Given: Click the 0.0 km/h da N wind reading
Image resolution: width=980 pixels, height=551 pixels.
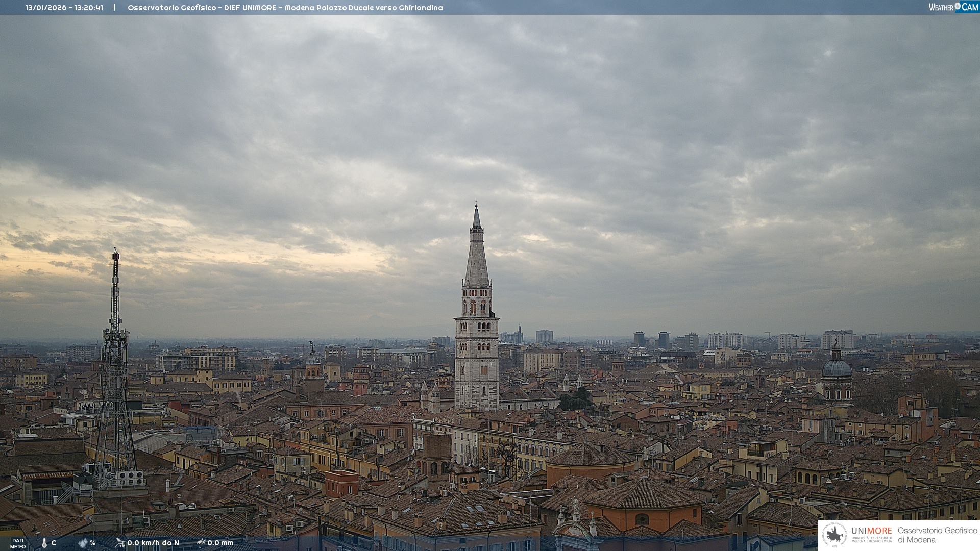Looking at the screenshot, I should coord(153,543).
